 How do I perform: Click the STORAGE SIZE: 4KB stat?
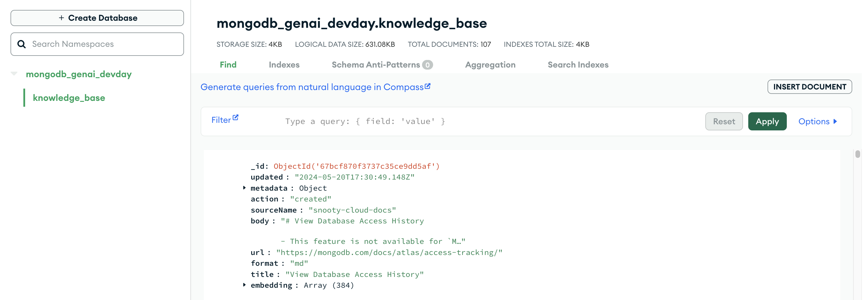(x=249, y=44)
